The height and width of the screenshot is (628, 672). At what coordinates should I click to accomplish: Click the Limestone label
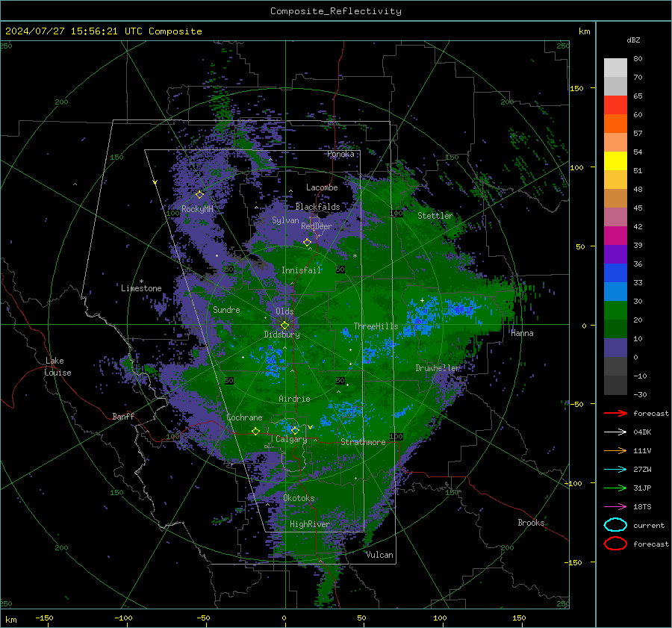point(141,288)
